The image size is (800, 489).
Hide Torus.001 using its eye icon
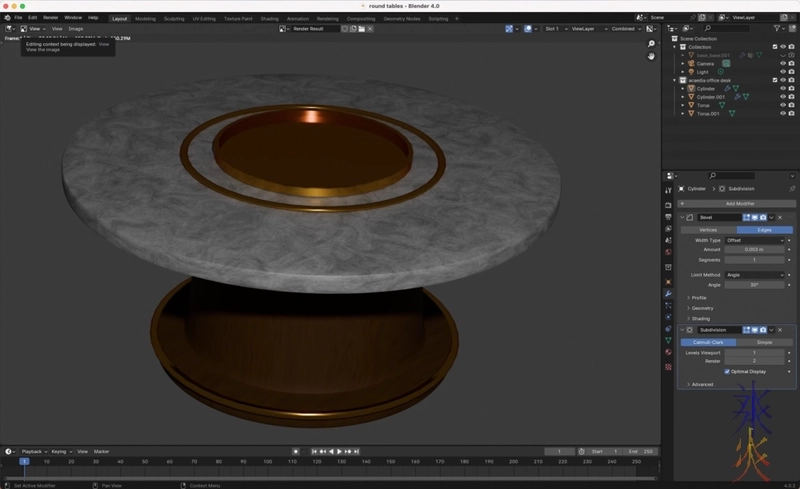pyautogui.click(x=782, y=114)
